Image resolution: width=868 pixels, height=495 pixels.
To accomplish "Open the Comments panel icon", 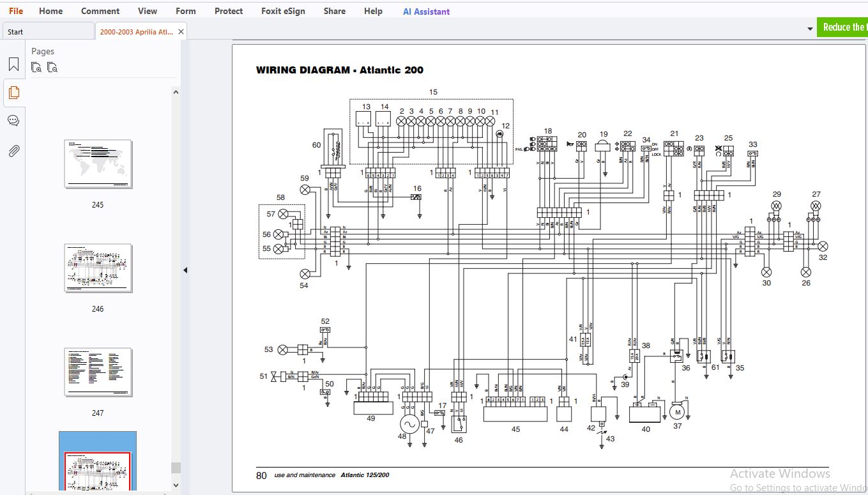I will click(x=13, y=121).
